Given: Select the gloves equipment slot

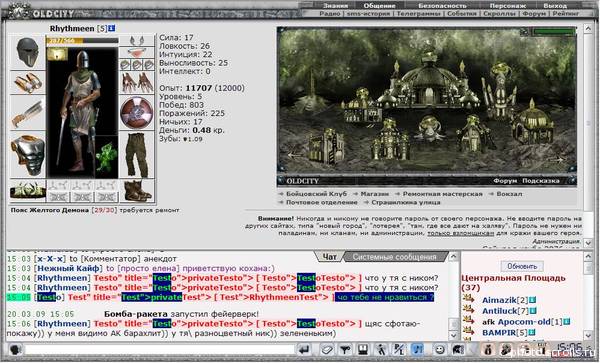Looking at the screenshot, I should click(x=137, y=83).
